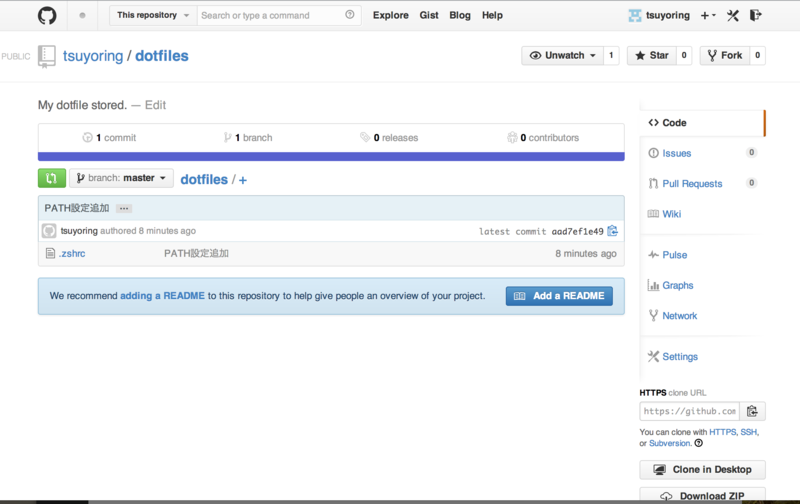This screenshot has height=504, width=800.
Task: Open Pull Requests in sidebar
Action: click(692, 184)
